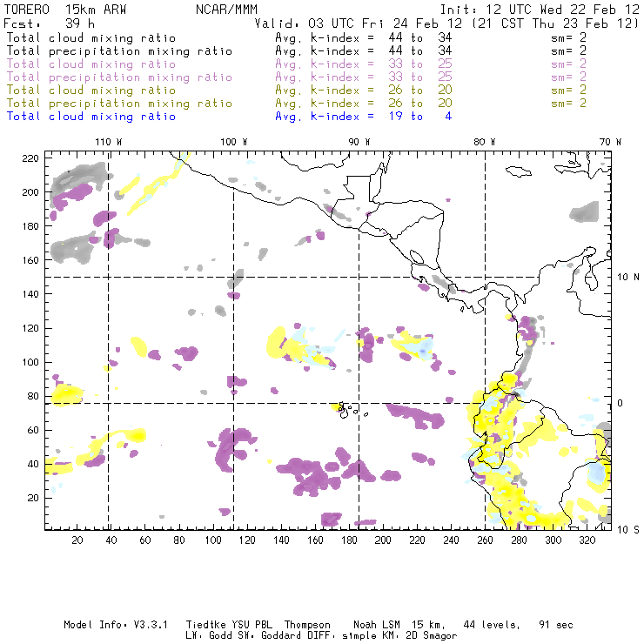Click the pink Total cloud mixing ratio legend entry

click(x=91, y=64)
